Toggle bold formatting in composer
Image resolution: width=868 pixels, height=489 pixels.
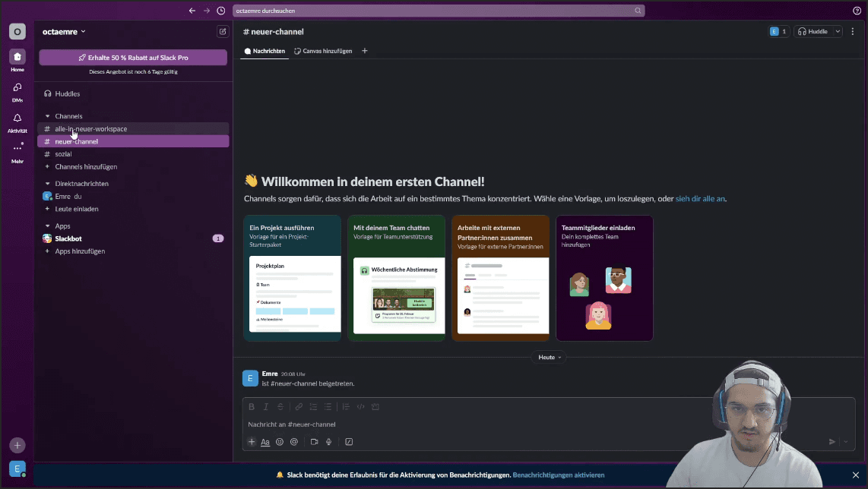point(252,406)
